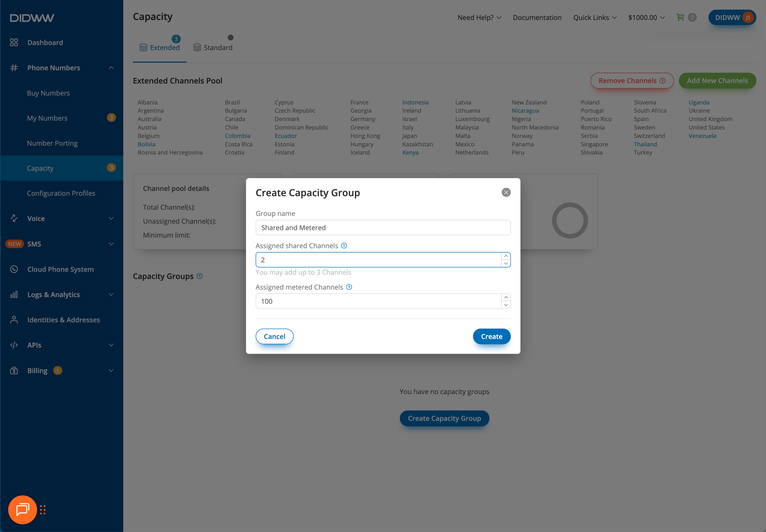Click the Billing wallet icon
766x532 pixels.
tap(14, 370)
